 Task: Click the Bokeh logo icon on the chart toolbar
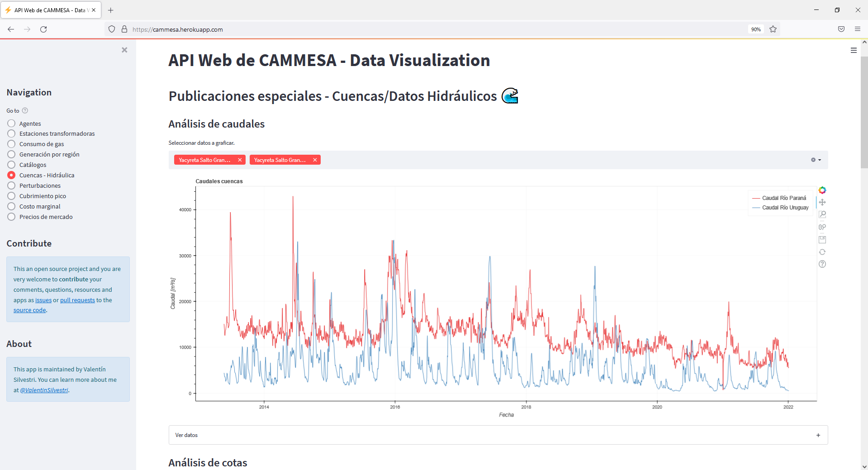pos(822,190)
